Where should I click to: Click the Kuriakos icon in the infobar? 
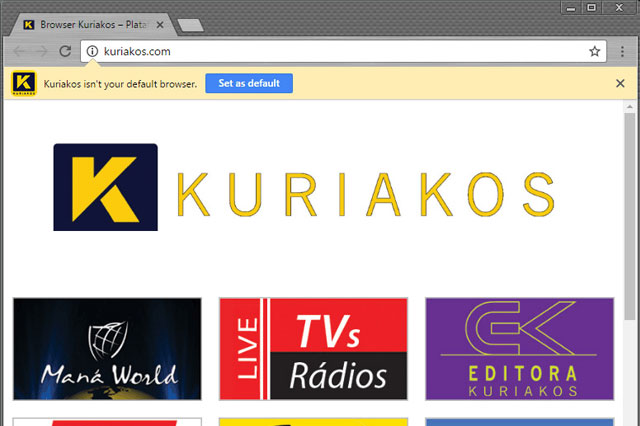pos(24,83)
